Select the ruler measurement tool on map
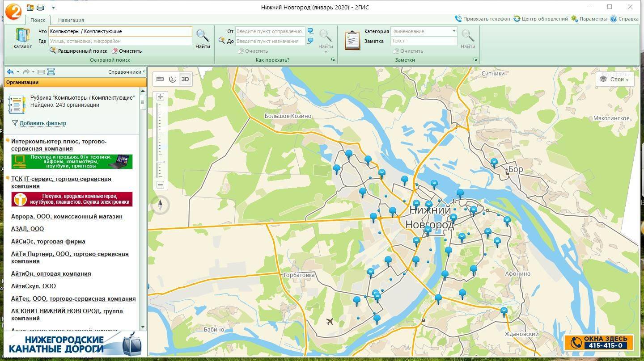The width and height of the screenshot is (644, 361). 160,79
